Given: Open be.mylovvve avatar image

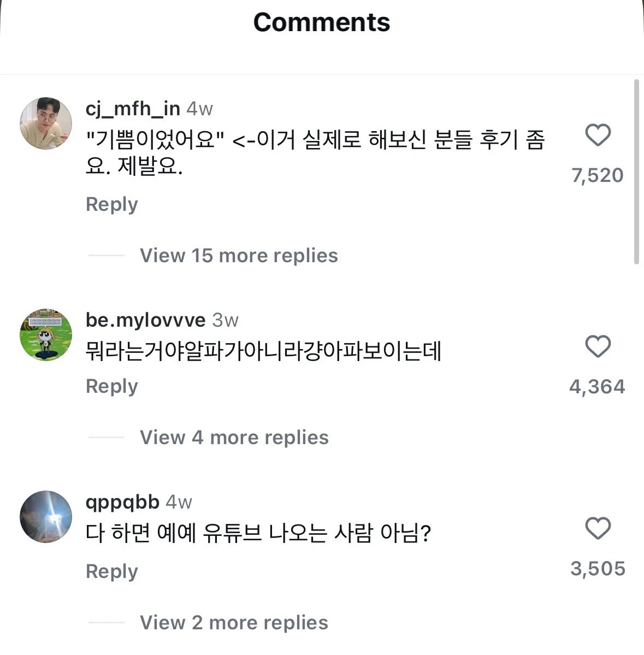Looking at the screenshot, I should [46, 335].
